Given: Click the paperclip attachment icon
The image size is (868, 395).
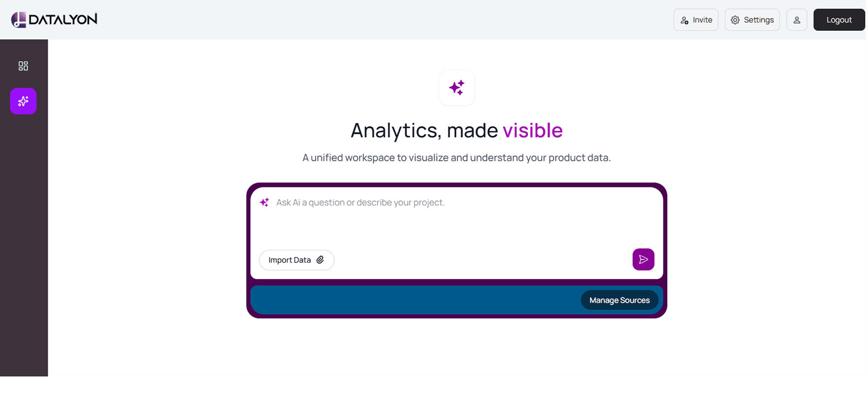Looking at the screenshot, I should pos(320,260).
